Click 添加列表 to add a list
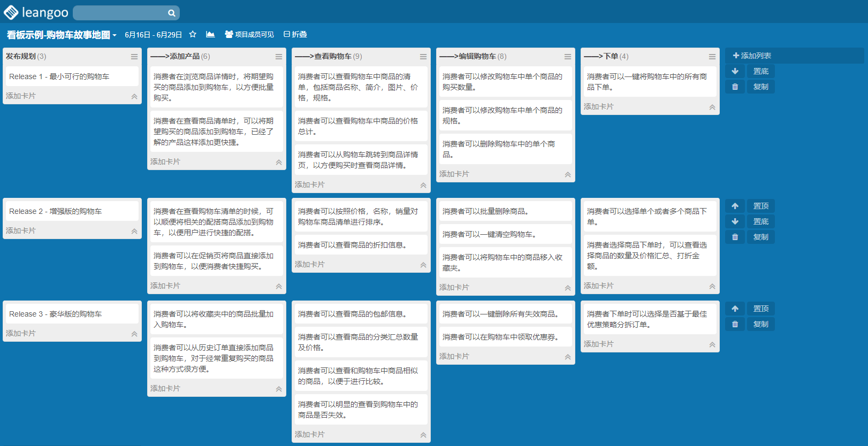Screen dimensions: 868x446 click(752, 56)
